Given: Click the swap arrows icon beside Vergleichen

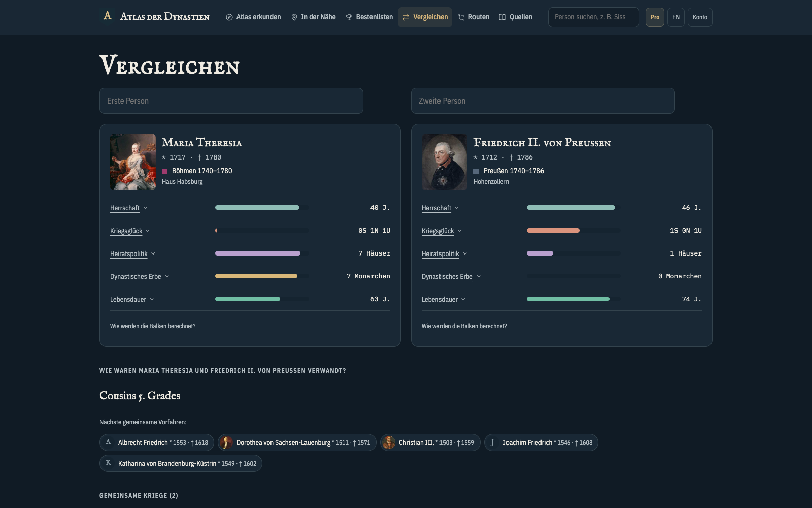Looking at the screenshot, I should 406,17.
